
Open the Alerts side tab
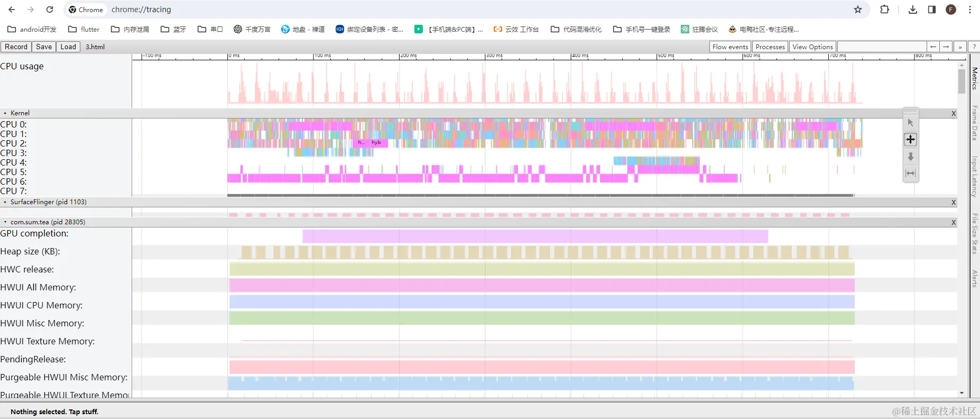tap(975, 279)
